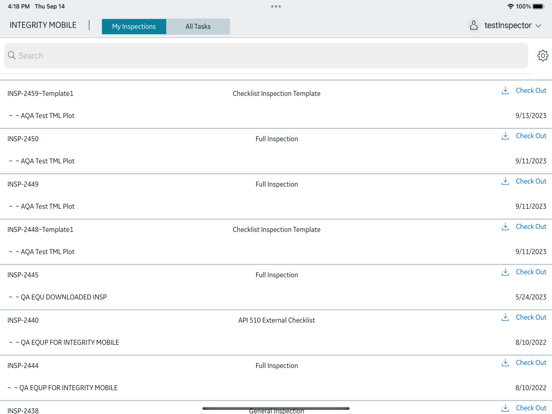Click Full Inspection label for INSP-2444
Viewport: 552px width, 414px height.
(x=277, y=366)
